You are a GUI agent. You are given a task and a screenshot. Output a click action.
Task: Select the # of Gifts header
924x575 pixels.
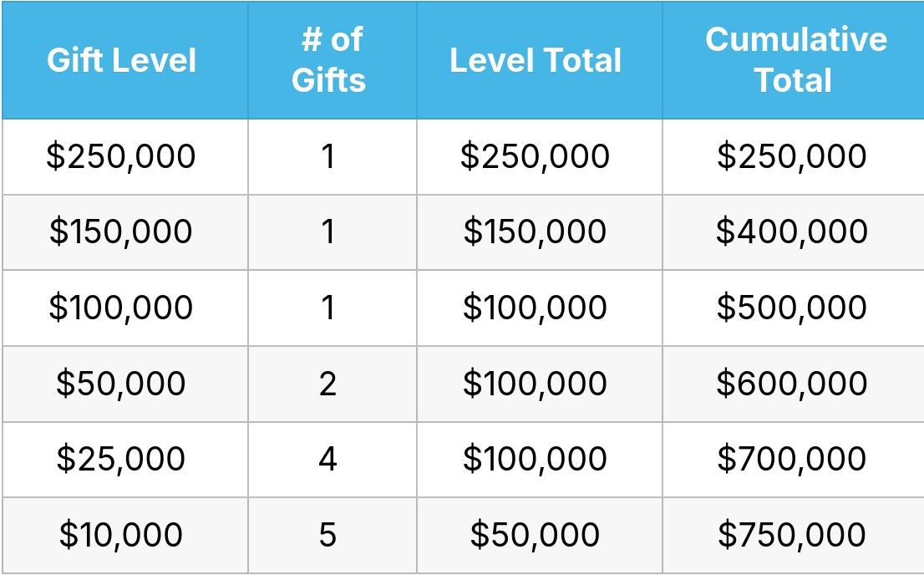coord(328,61)
